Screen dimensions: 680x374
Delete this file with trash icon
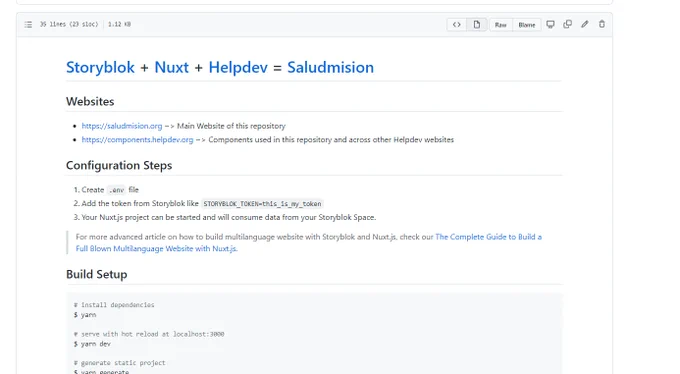pyautogui.click(x=602, y=24)
